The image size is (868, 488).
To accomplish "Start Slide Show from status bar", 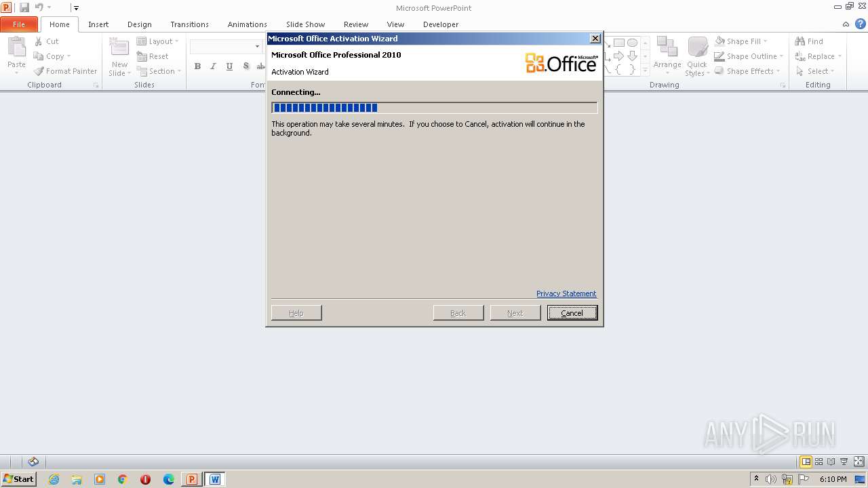I will tap(844, 462).
